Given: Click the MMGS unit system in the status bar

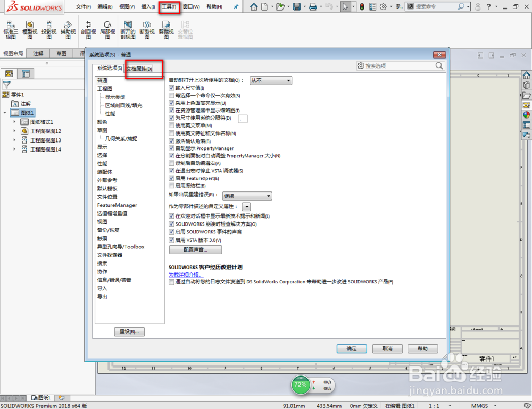Looking at the screenshot, I should pyautogui.click(x=479, y=406).
